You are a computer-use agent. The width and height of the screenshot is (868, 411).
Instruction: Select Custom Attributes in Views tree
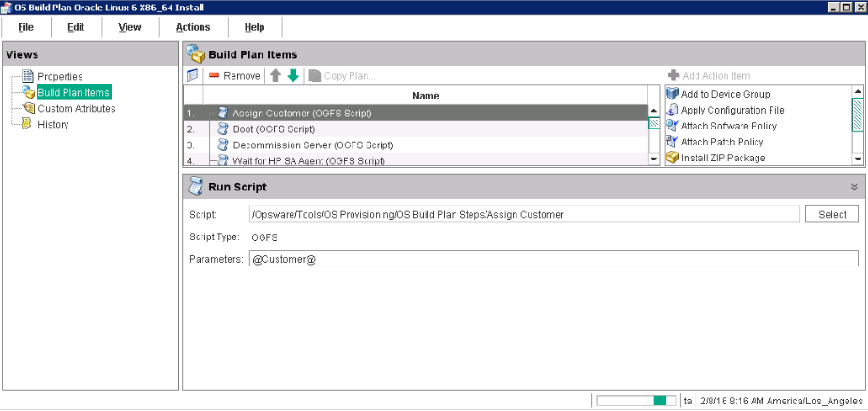point(76,108)
